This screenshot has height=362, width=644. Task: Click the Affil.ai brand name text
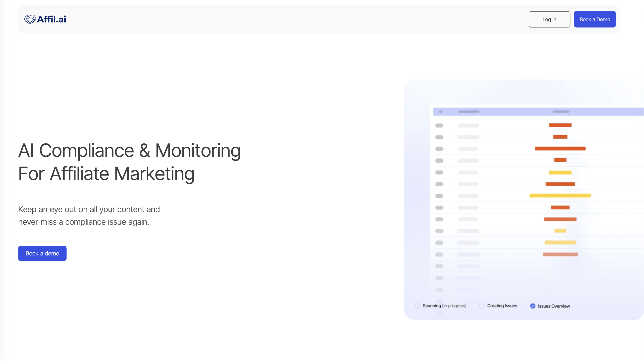tap(52, 19)
